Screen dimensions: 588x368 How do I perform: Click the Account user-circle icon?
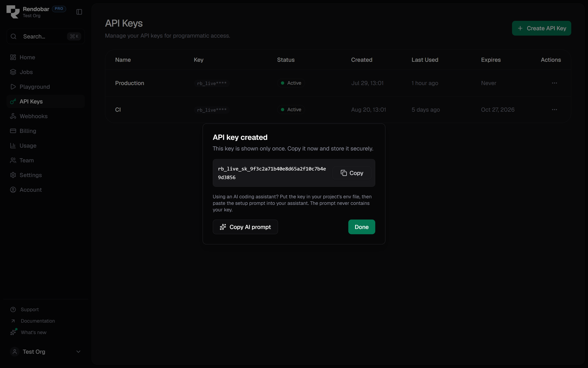[x=13, y=190]
